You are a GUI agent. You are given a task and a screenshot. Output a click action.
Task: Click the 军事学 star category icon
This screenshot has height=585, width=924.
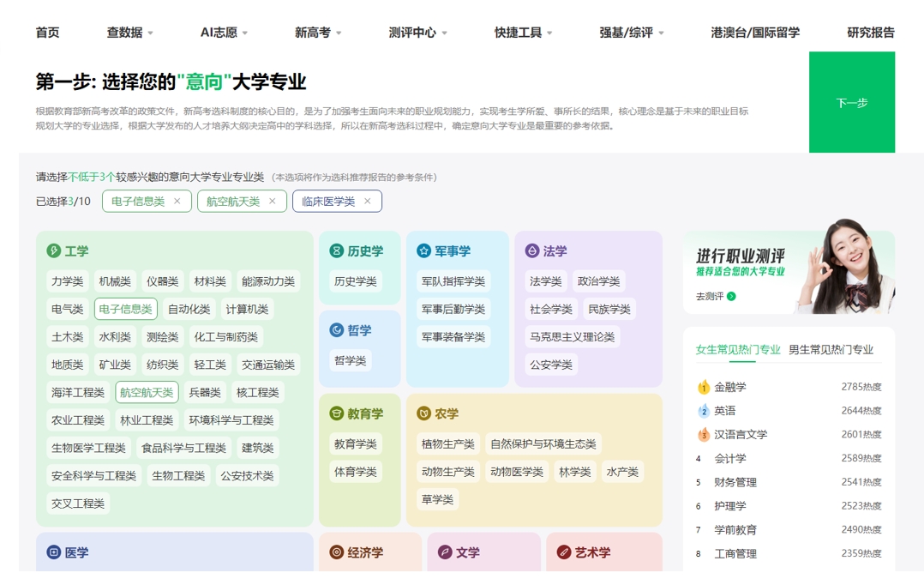422,251
